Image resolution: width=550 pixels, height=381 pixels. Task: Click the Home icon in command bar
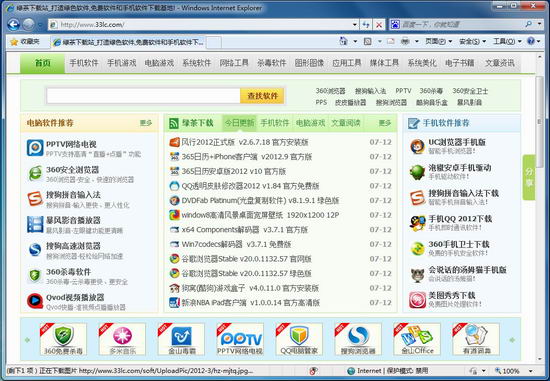pos(343,41)
